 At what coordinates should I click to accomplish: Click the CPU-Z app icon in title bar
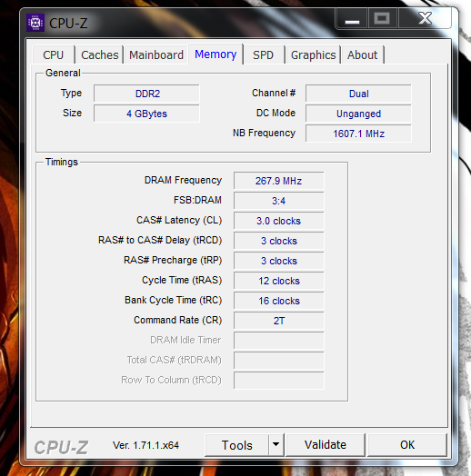(x=35, y=23)
